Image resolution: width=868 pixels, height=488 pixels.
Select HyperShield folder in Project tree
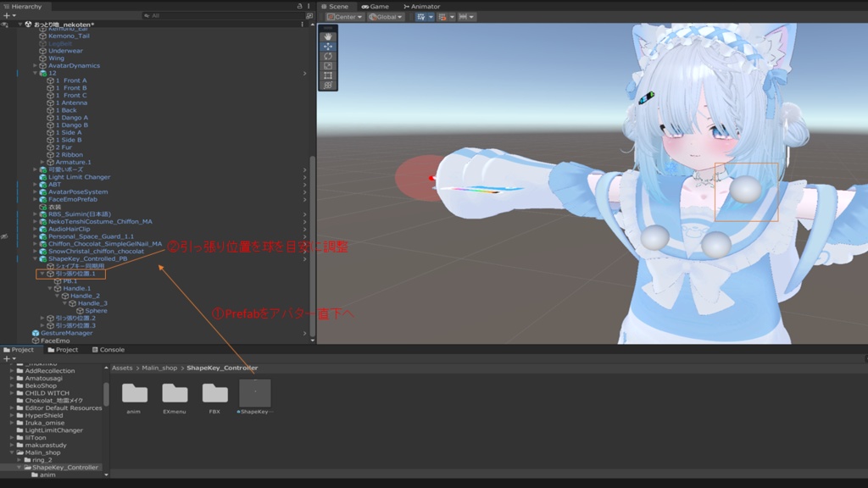pyautogui.click(x=44, y=415)
